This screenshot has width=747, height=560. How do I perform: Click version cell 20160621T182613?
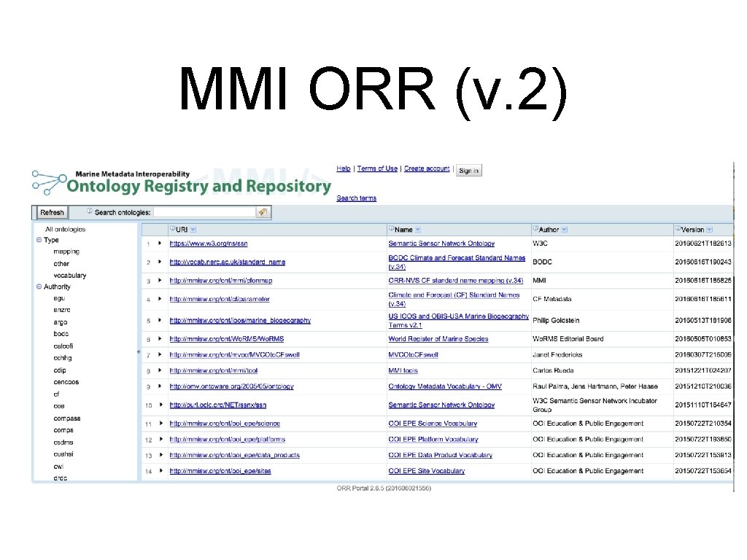(x=703, y=244)
